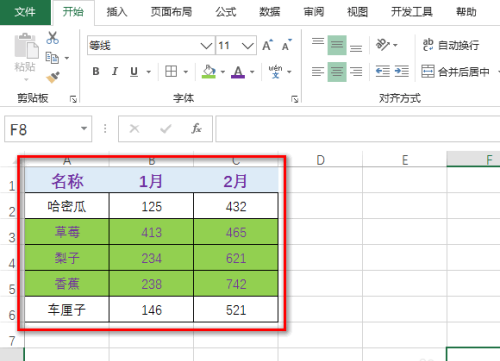This screenshot has width=500, height=361.
Task: Select the Format Painter brush icon
Action: 53,77
